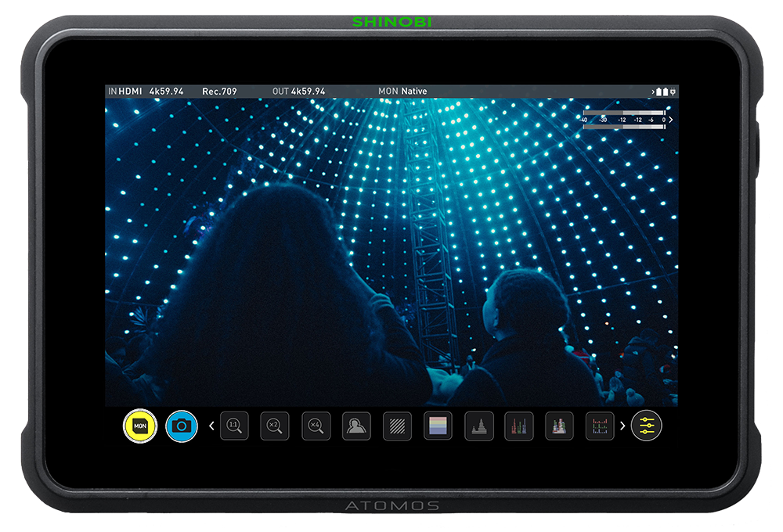Image resolution: width=783 pixels, height=532 pixels.
Task: Tap the power plug status icon
Action: click(673, 92)
